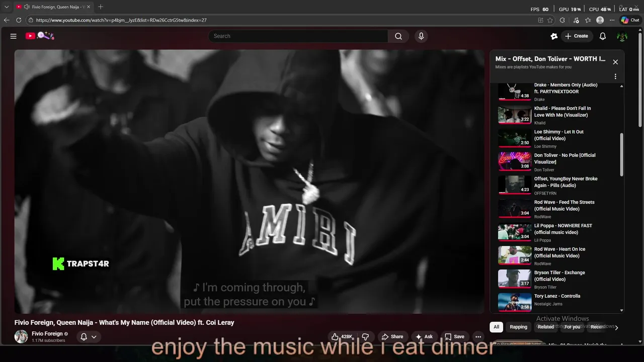Click the playlist scrollbar thumb

tap(622, 154)
